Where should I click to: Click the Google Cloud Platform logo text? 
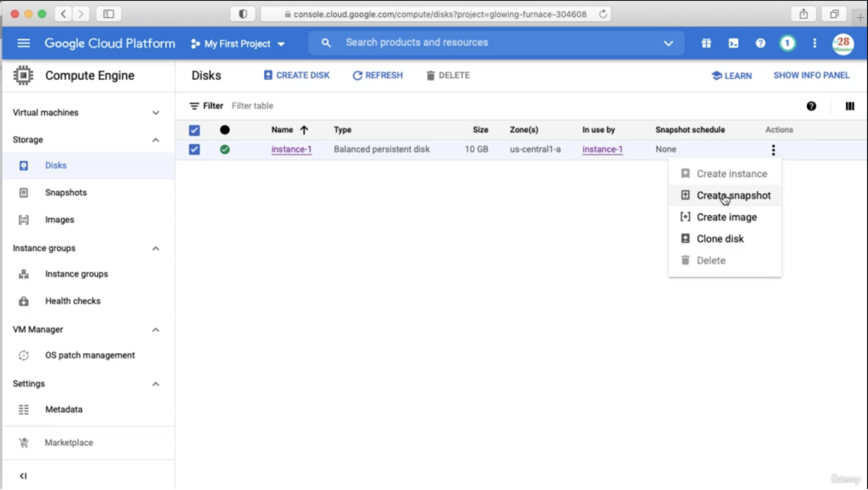click(x=110, y=43)
